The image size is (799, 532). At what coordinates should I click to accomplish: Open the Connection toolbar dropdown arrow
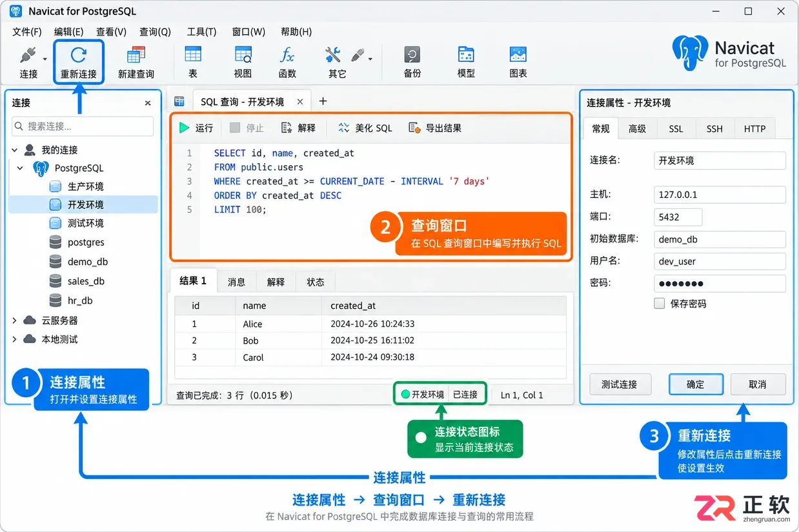pyautogui.click(x=45, y=59)
